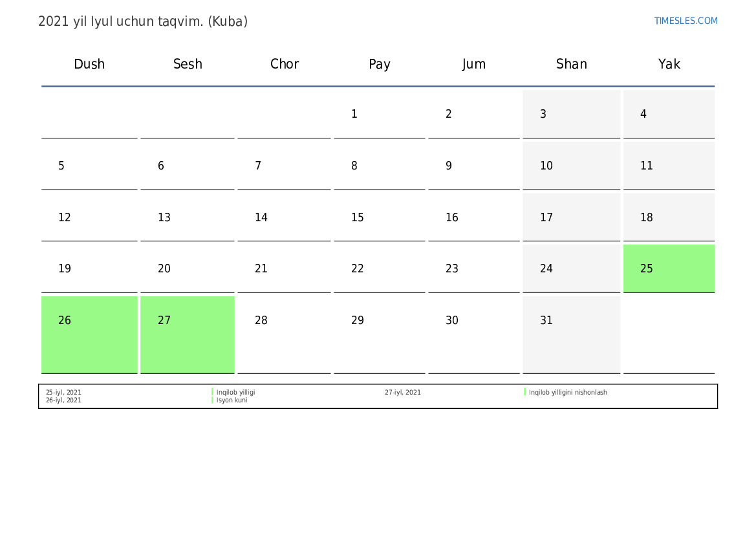Choose day 13 cell
756x535 pixels.
188,217
